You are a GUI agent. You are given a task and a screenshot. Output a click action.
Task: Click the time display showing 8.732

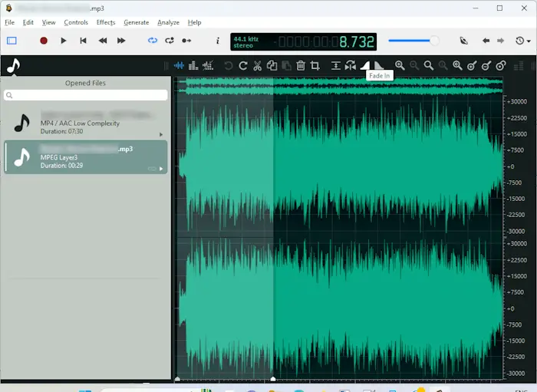pyautogui.click(x=357, y=41)
